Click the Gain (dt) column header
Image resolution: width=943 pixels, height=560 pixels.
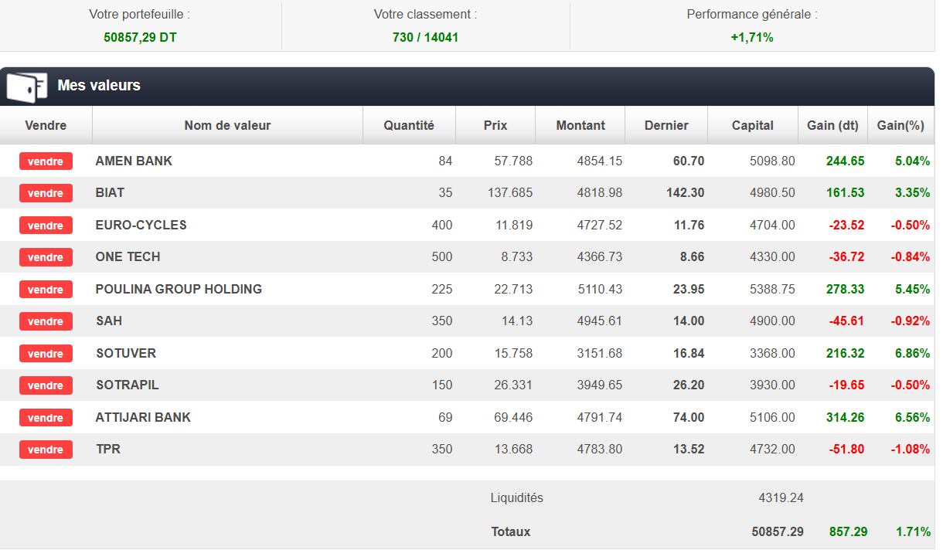click(x=832, y=125)
